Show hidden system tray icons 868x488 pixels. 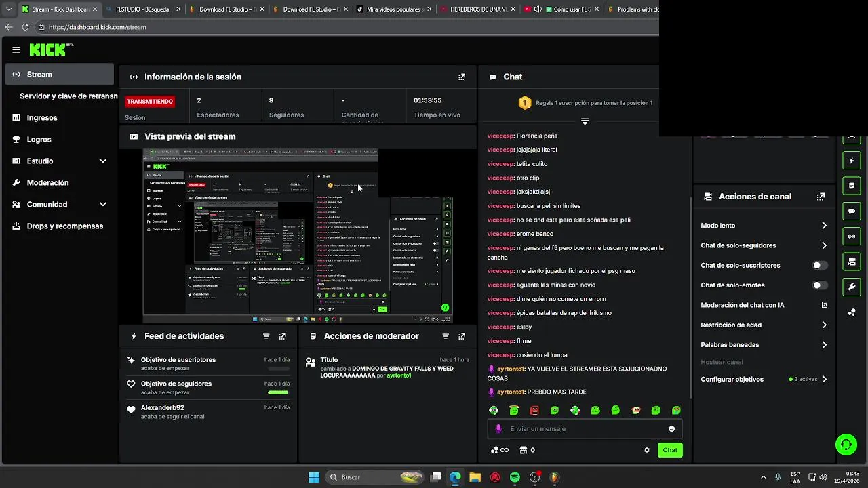tap(764, 477)
